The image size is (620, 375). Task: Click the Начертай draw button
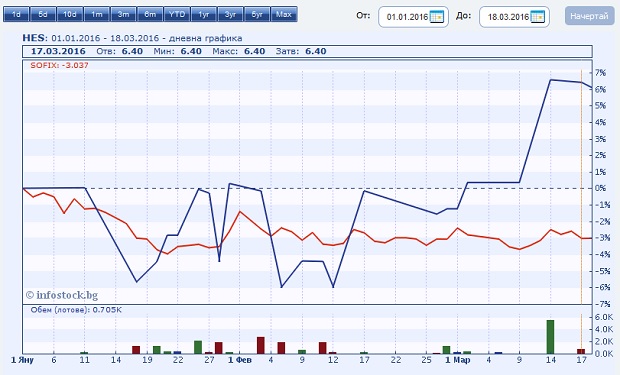pos(589,16)
